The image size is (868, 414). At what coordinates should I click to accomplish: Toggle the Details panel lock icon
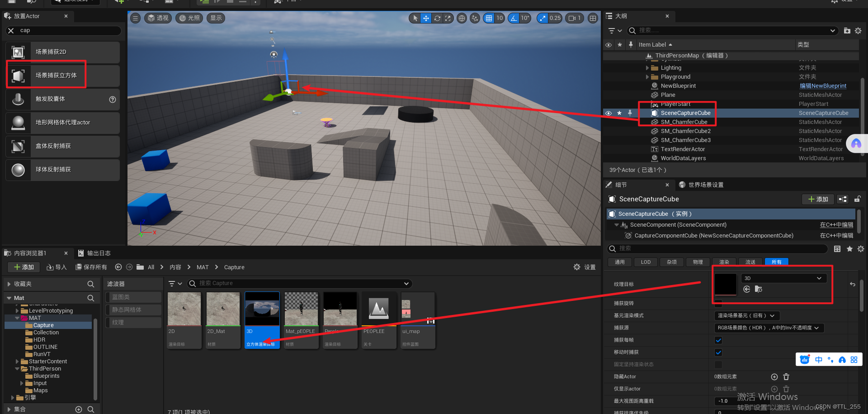(x=857, y=199)
